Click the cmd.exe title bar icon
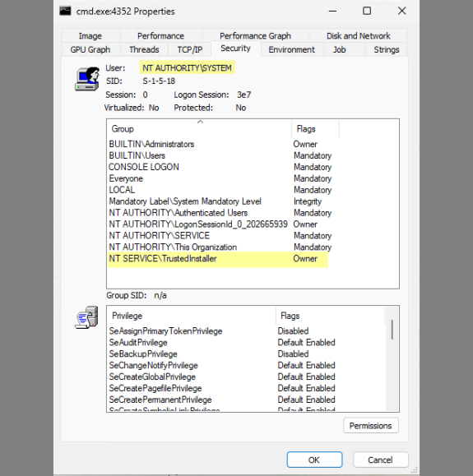Image resolution: width=473 pixels, height=476 pixels. (x=65, y=12)
